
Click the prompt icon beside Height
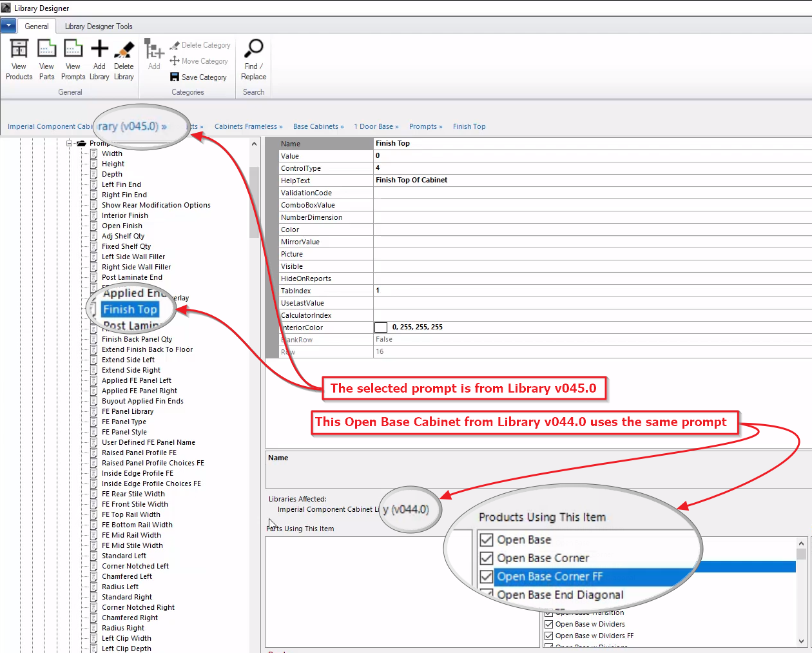[x=93, y=164]
